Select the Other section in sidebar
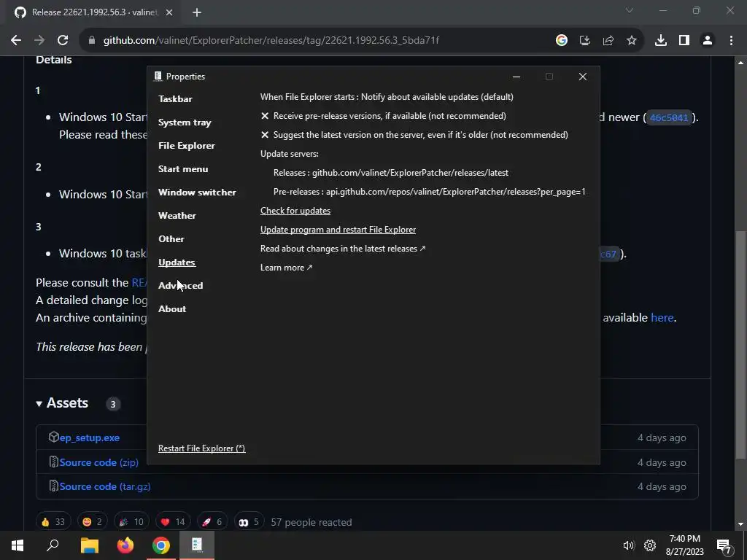747x560 pixels. [x=171, y=239]
